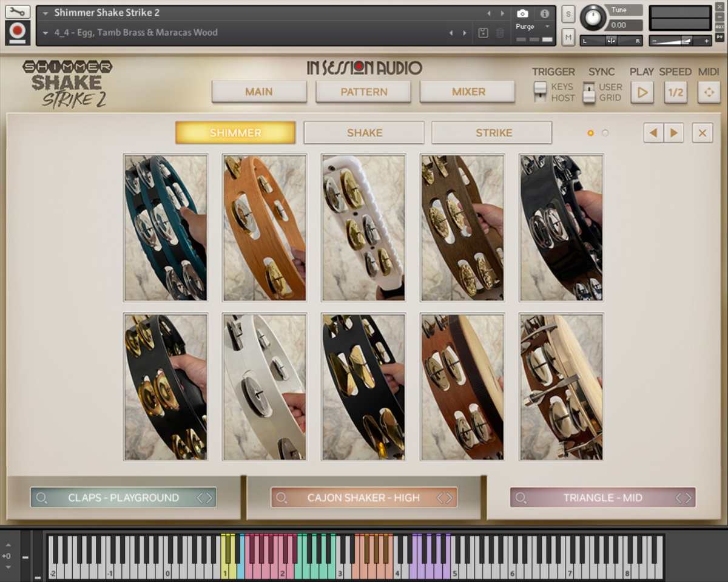Choose the top-row brown tambourine with brass jingles
Viewport: 728px width, 582px height.
point(462,228)
